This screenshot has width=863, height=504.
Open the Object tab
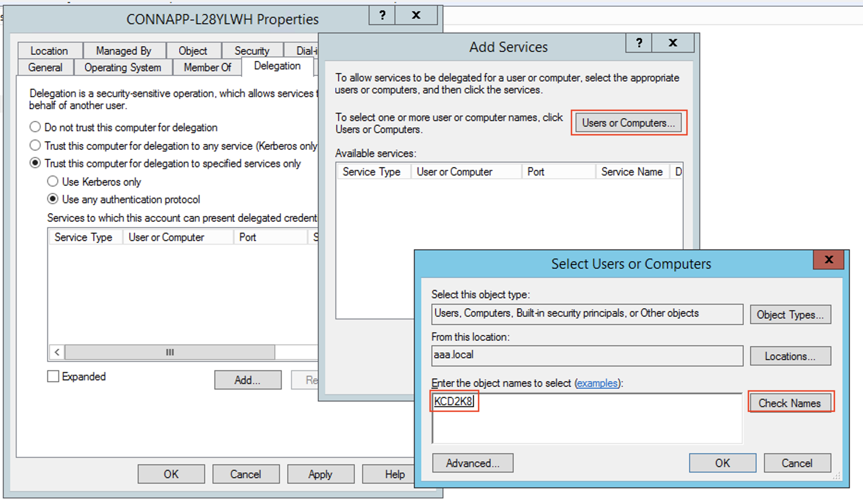tap(193, 51)
